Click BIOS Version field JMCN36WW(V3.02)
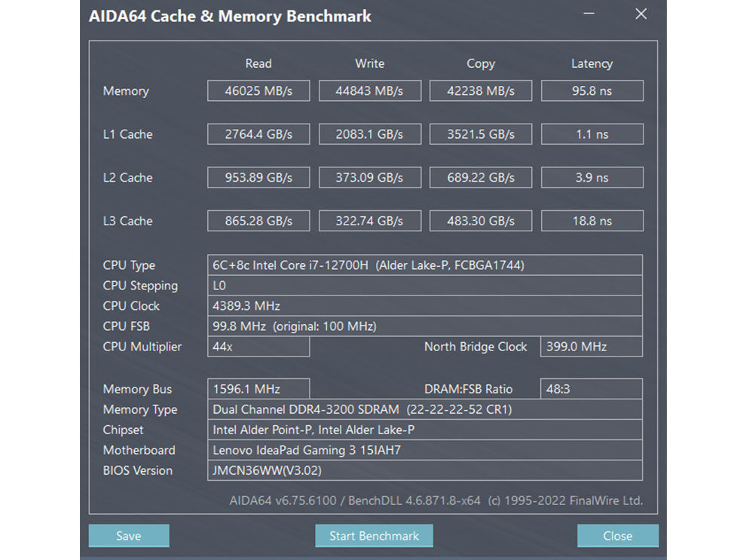Viewport: 746px width, 560px height. click(425, 470)
